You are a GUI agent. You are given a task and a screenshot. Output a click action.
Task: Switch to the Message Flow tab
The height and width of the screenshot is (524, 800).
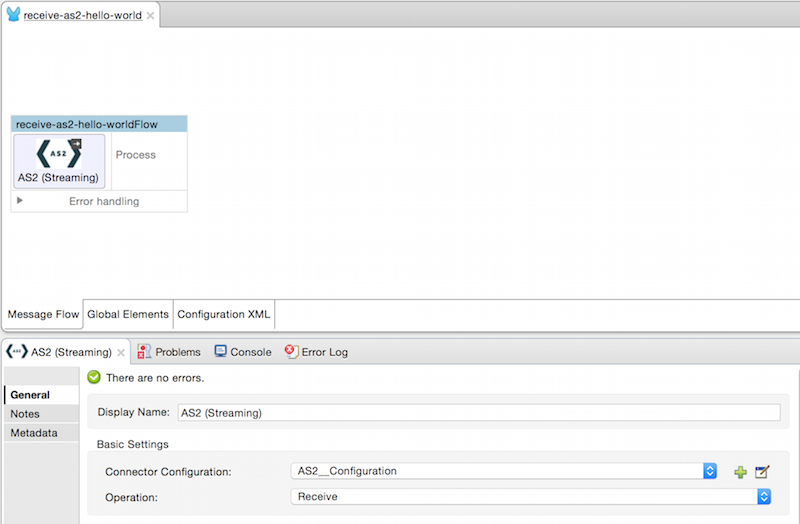[x=43, y=314]
